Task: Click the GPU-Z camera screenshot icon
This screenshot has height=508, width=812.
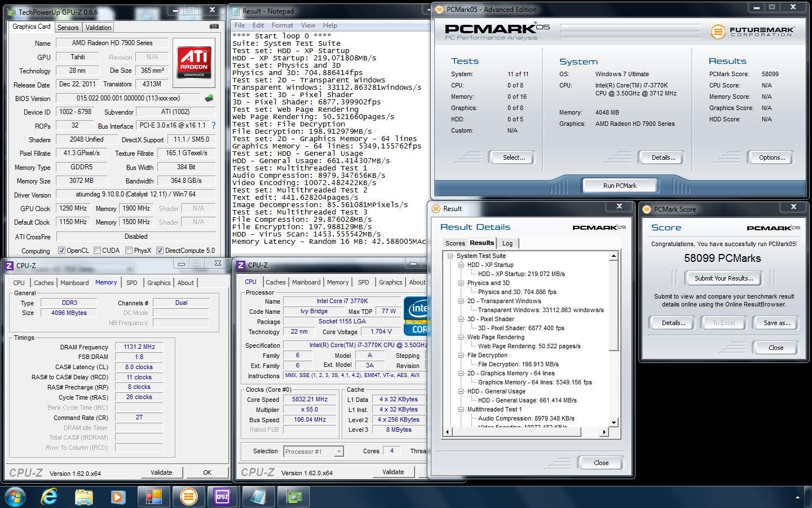Action: coord(214,27)
